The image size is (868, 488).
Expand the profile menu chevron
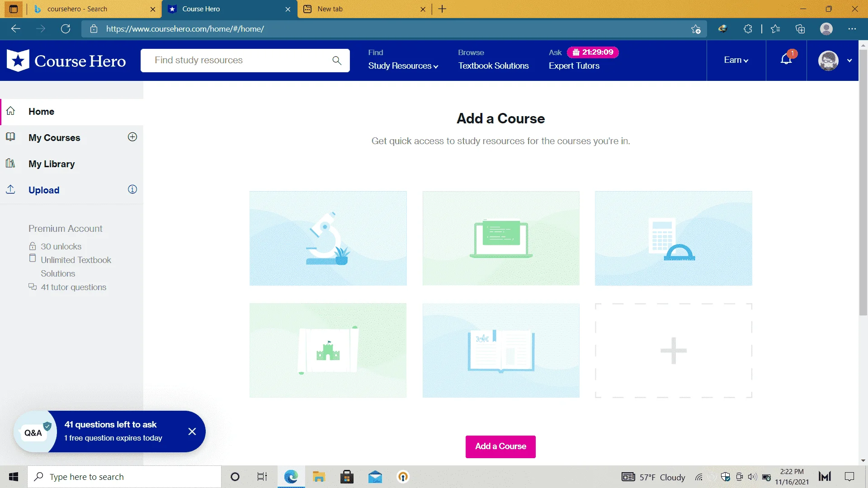tap(849, 61)
